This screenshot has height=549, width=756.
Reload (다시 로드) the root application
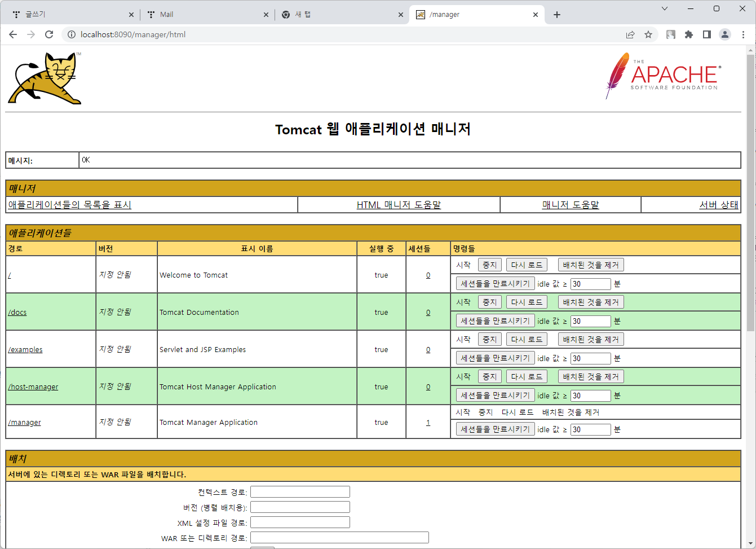tap(527, 265)
